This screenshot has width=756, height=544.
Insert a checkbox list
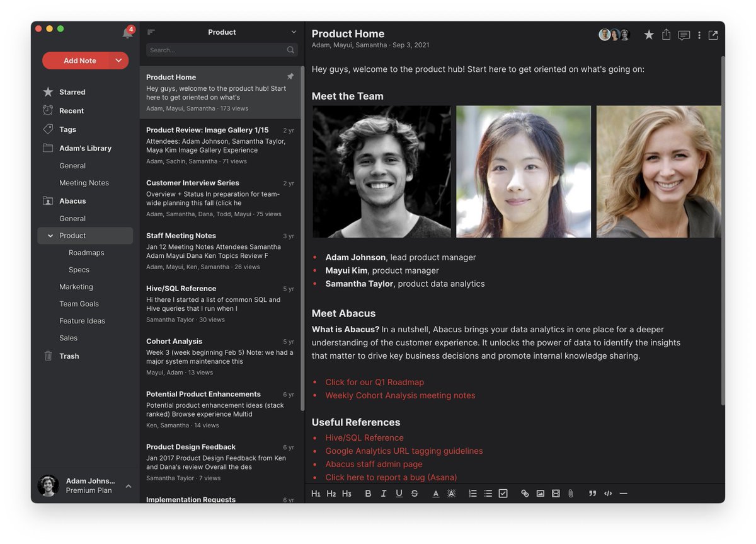click(503, 494)
